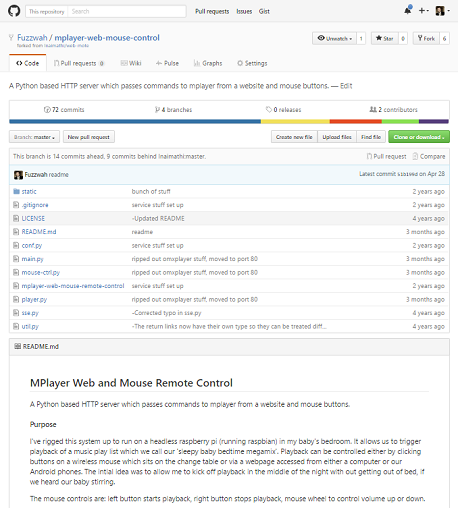
Task: Open sse.py file
Action: [30, 313]
